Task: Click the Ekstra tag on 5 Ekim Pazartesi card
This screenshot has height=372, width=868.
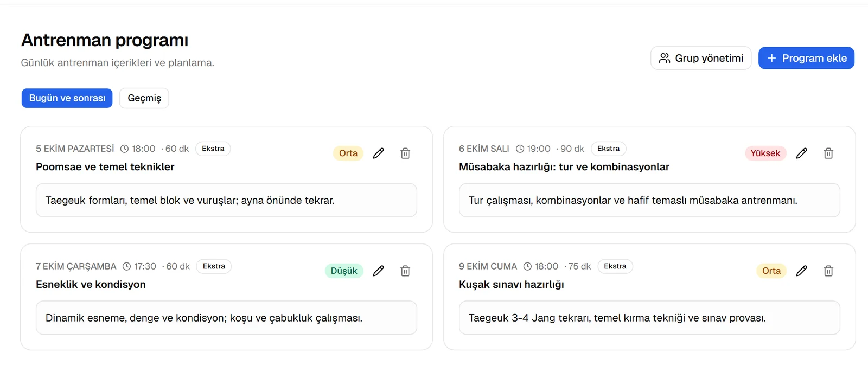Action: click(x=213, y=149)
